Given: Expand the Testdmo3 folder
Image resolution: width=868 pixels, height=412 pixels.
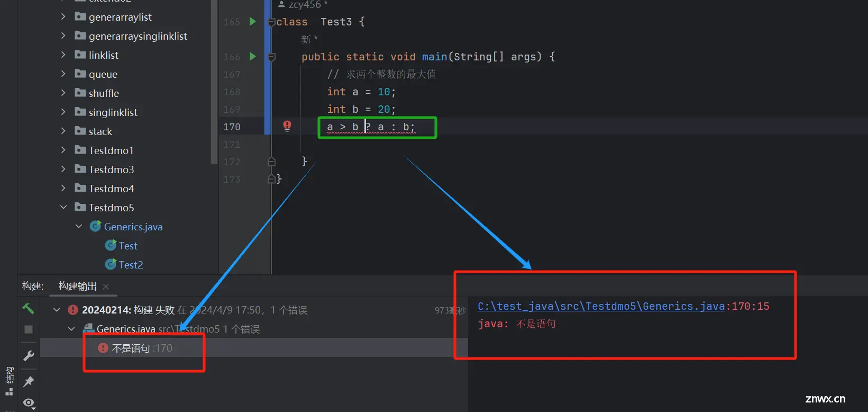Looking at the screenshot, I should point(63,169).
